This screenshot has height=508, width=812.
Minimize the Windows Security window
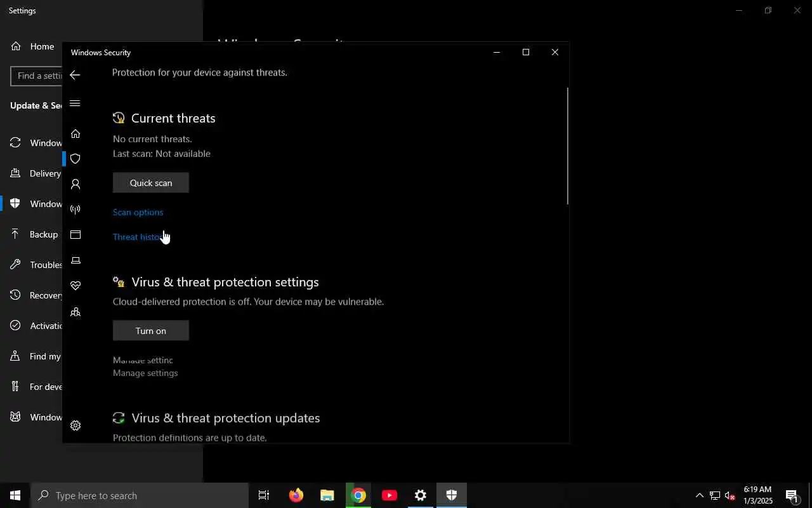point(497,52)
